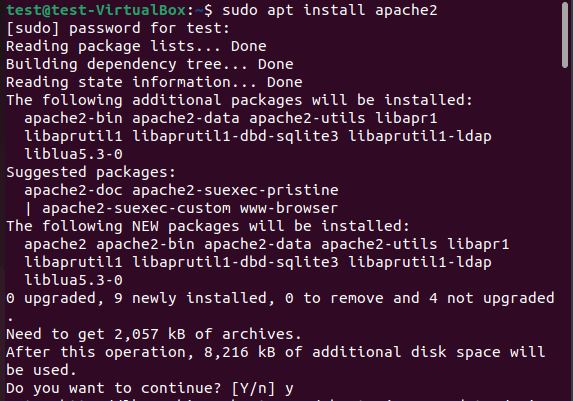Click the scrollbar track below the thumb

[565, 234]
